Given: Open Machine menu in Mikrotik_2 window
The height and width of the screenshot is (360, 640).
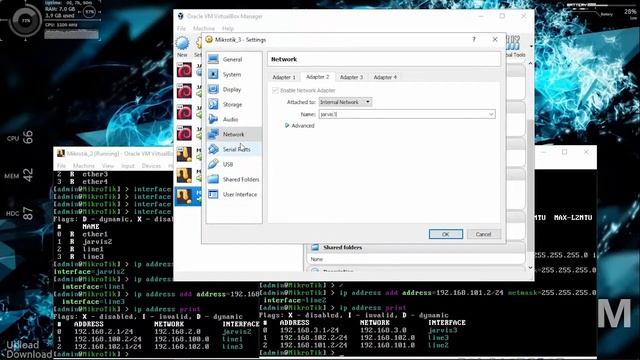Looking at the screenshot, I should 84,166.
